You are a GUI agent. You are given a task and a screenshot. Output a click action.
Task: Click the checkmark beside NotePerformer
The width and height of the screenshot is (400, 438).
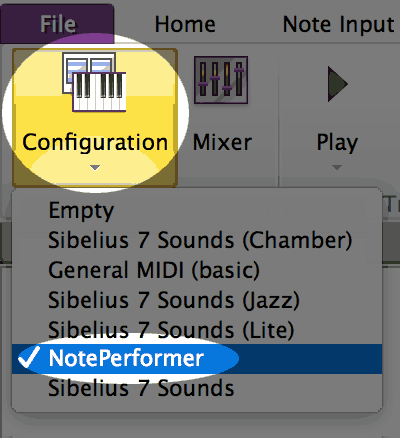click(29, 357)
